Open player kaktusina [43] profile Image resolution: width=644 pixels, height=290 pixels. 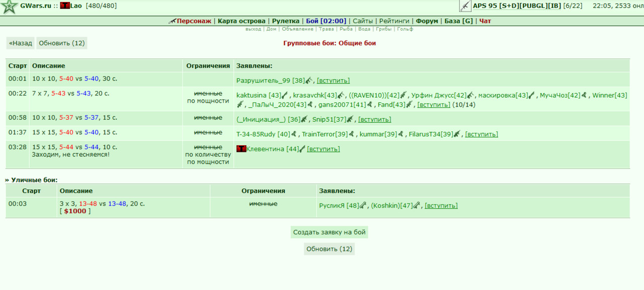click(x=259, y=95)
